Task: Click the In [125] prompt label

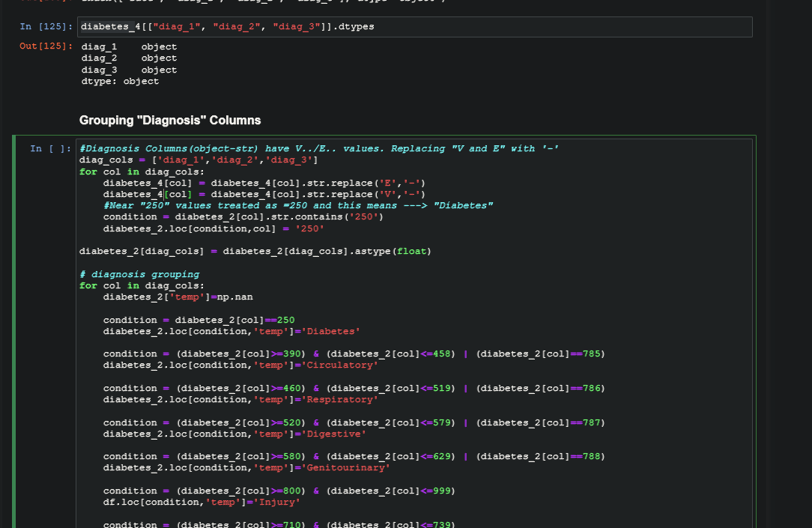Action: (46, 26)
